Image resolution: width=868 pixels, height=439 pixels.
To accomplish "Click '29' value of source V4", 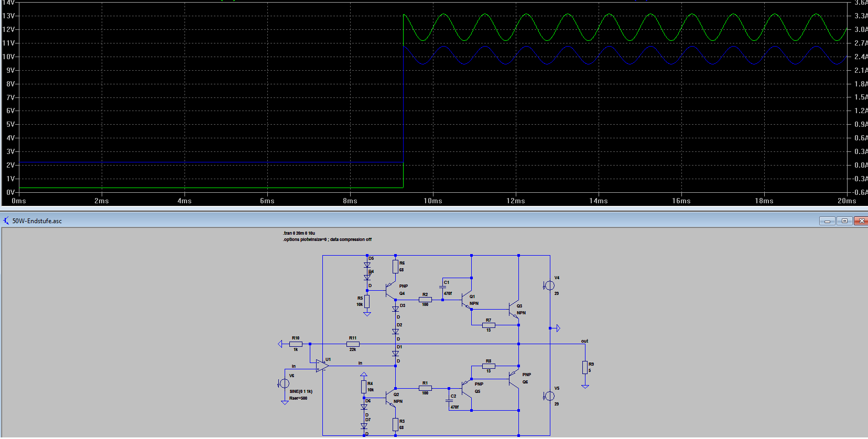I will [x=557, y=293].
